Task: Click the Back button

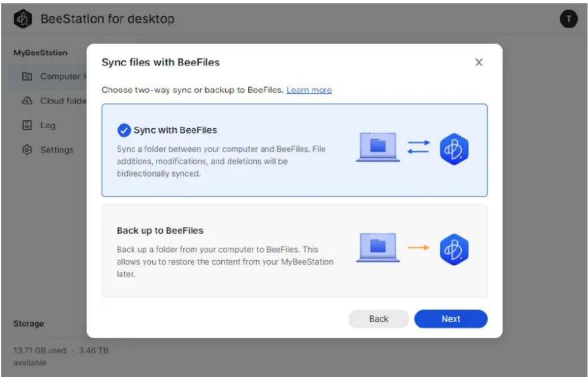Action: 379,319
